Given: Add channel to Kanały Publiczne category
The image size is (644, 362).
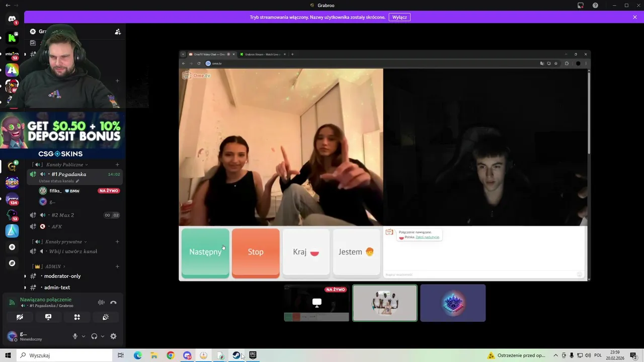Looking at the screenshot, I should [117, 164].
